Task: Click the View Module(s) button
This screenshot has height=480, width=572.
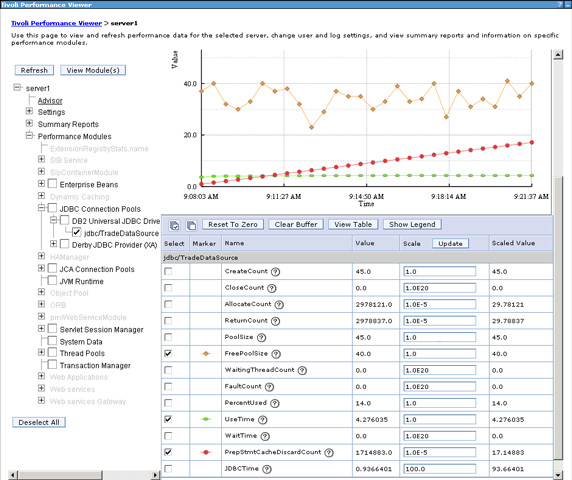Action: 93,70
